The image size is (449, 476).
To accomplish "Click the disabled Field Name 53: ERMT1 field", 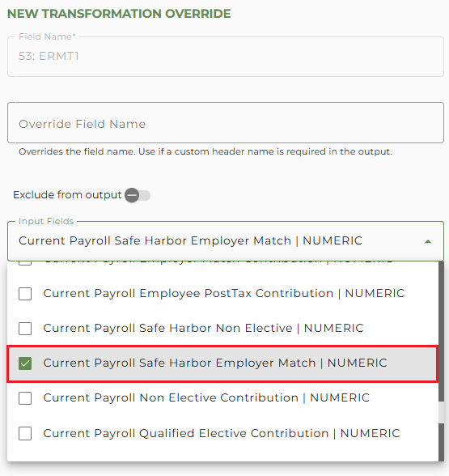I will coord(226,57).
